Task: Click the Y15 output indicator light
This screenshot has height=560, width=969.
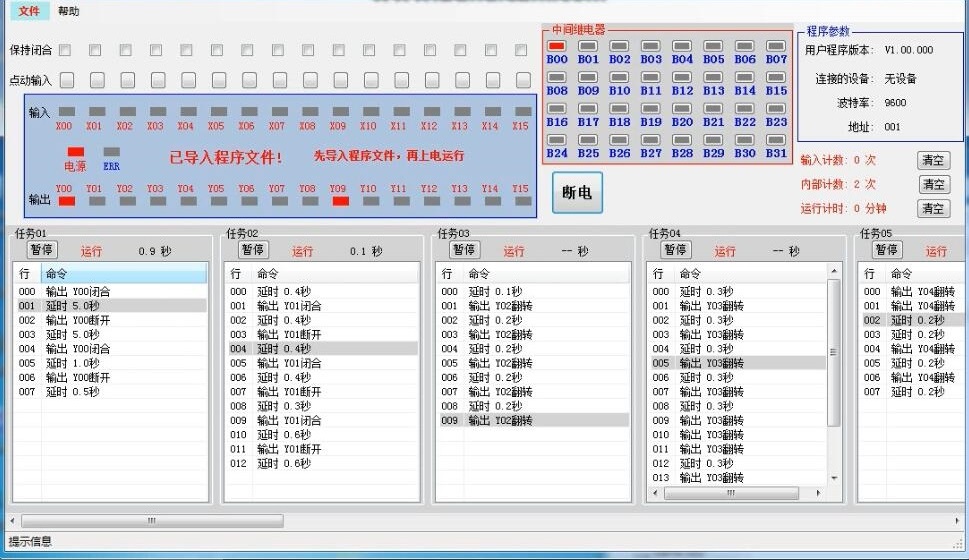Action: click(521, 201)
